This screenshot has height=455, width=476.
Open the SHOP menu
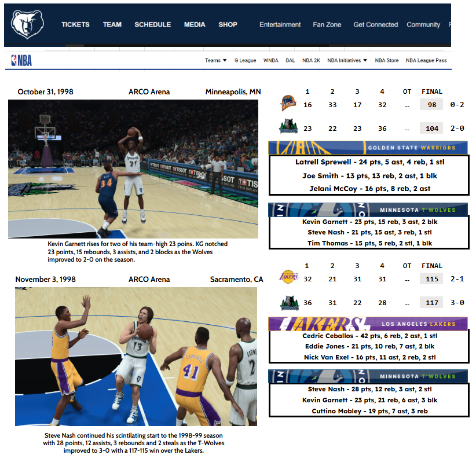[228, 24]
